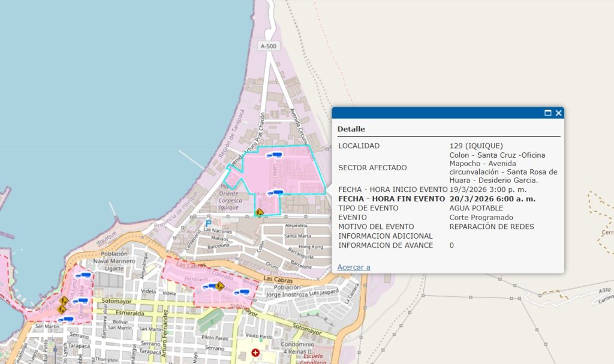Click the A-500 road shield label

(268, 46)
